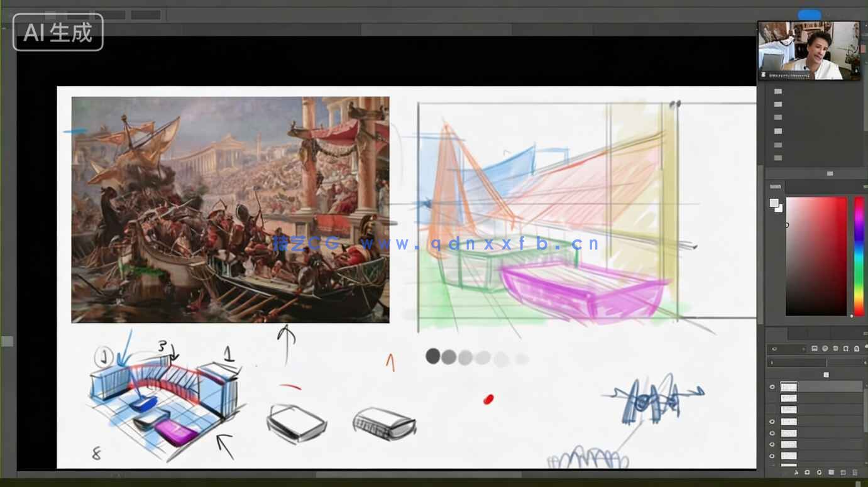This screenshot has height=487, width=868.
Task: Click the delete layer trash icon
Action: pyautogui.click(x=855, y=472)
